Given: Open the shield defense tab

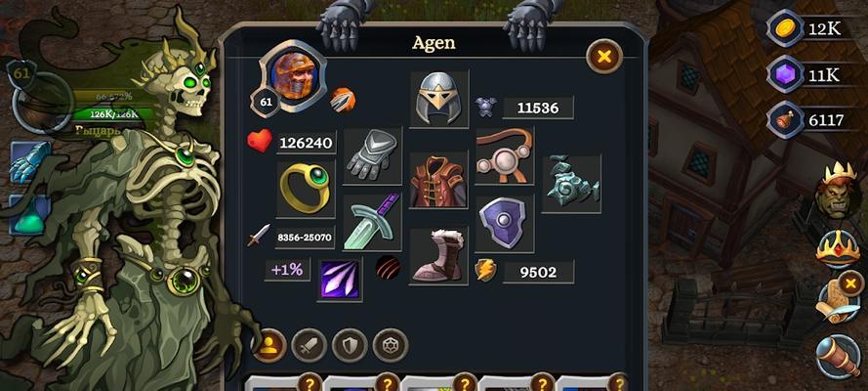Looking at the screenshot, I should pyautogui.click(x=350, y=346).
